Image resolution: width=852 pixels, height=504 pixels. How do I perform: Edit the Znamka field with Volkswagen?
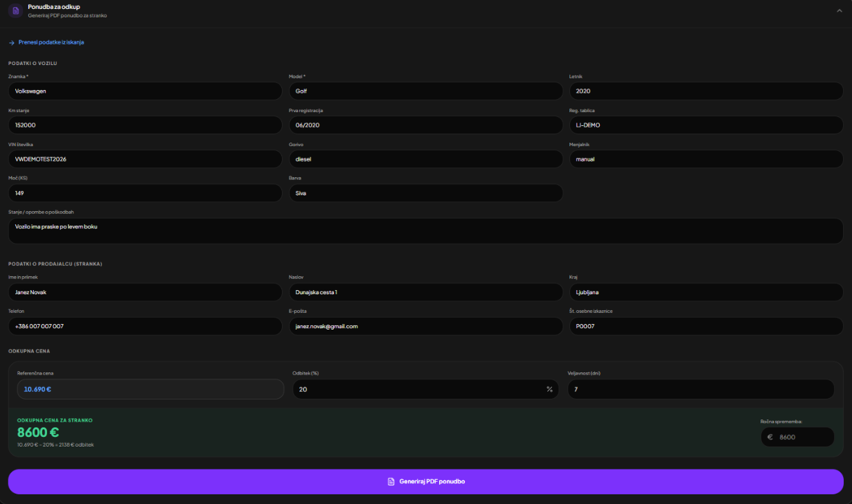point(145,91)
